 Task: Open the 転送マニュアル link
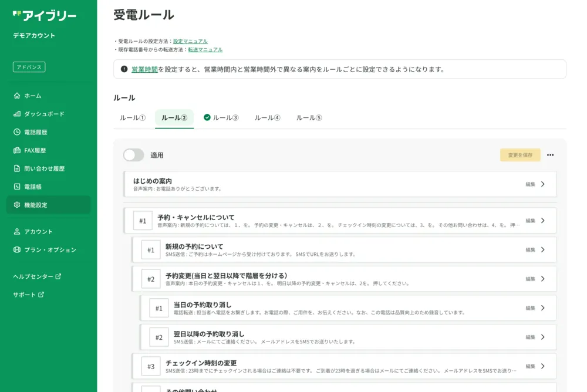click(x=205, y=49)
